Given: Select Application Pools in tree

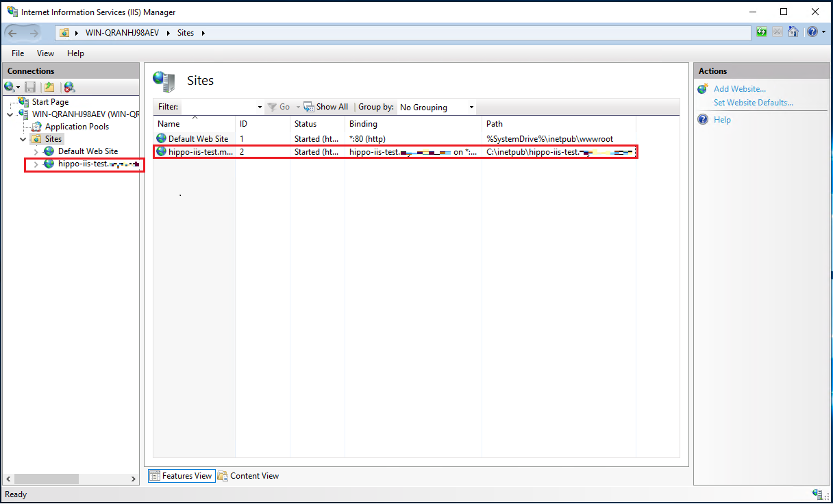Looking at the screenshot, I should [77, 127].
